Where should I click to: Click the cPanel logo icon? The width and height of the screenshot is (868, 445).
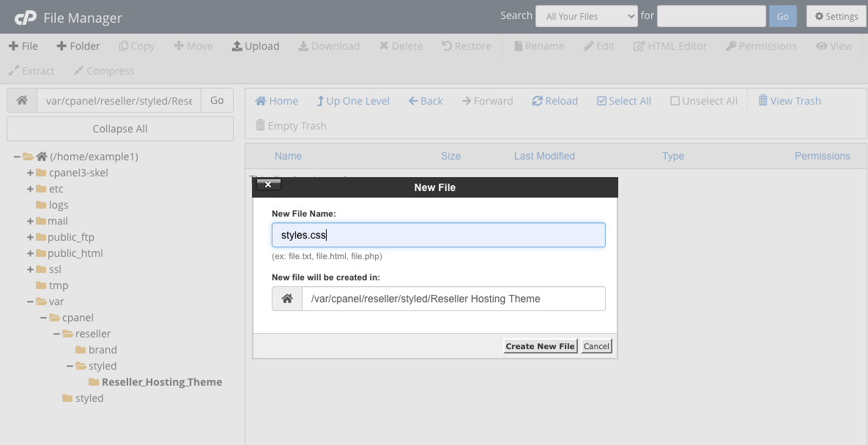click(26, 17)
